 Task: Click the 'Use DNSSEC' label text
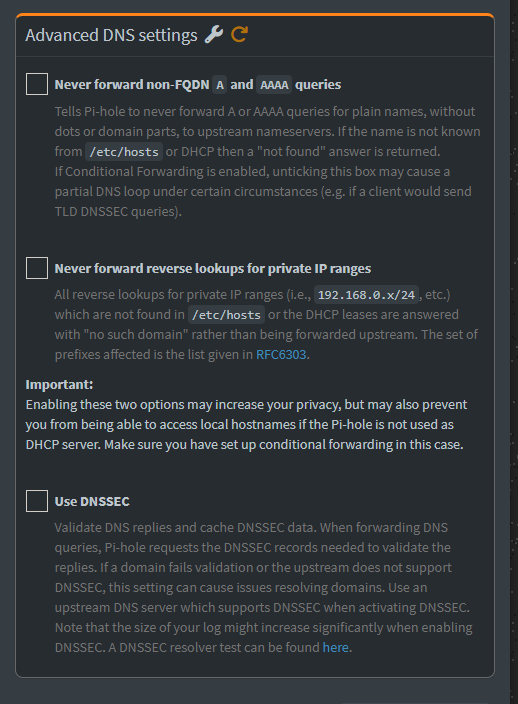(x=92, y=502)
